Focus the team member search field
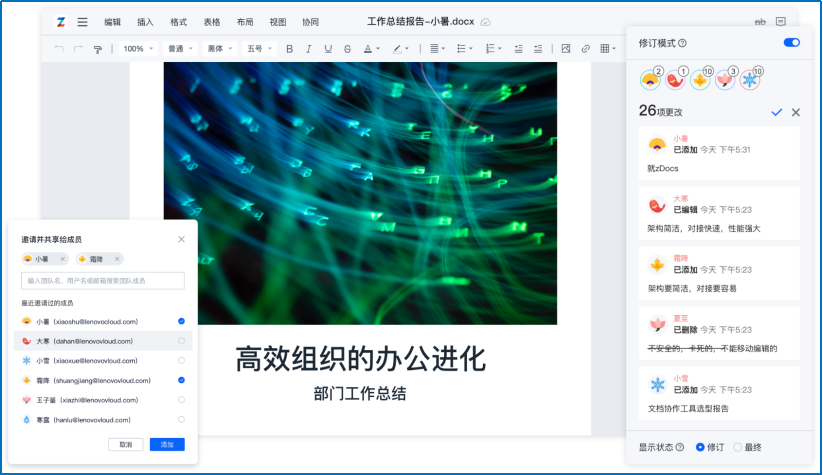Viewport: 823px width, 475px height. (x=103, y=281)
